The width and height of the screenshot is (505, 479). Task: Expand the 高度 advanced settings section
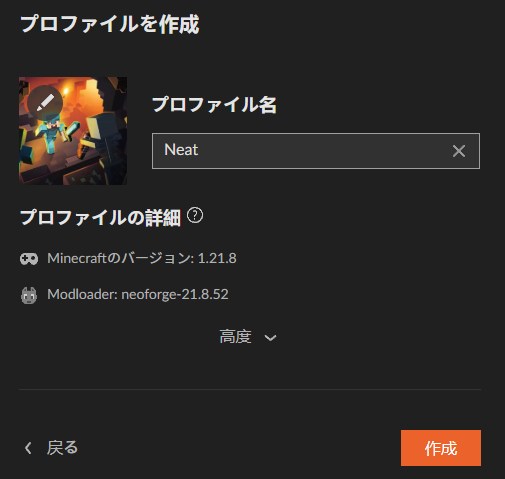click(x=248, y=337)
